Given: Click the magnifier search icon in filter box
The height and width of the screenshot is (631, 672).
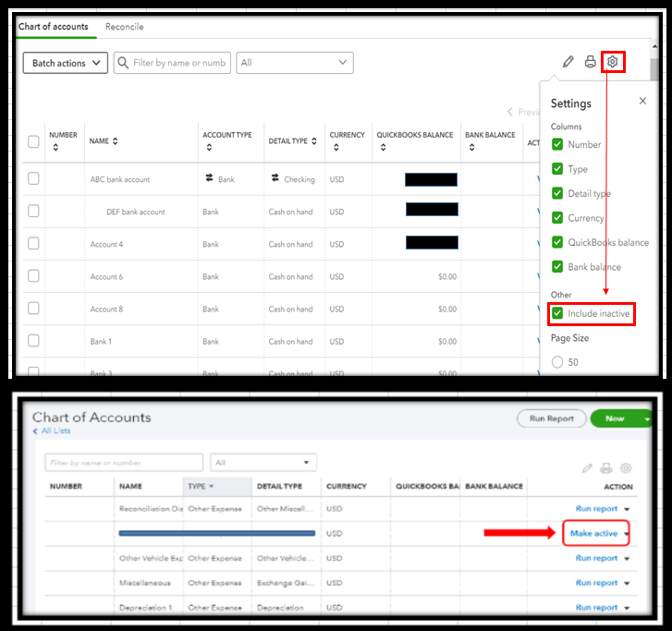Looking at the screenshot, I should 123,63.
